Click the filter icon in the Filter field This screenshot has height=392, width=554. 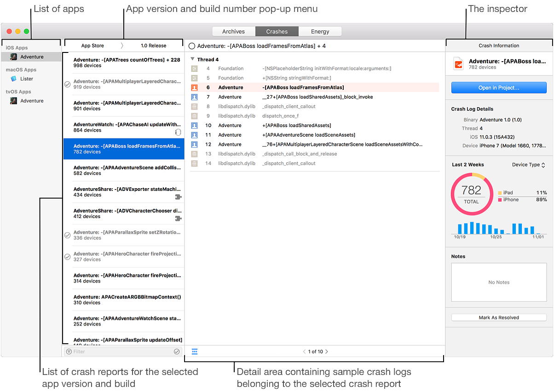(69, 352)
